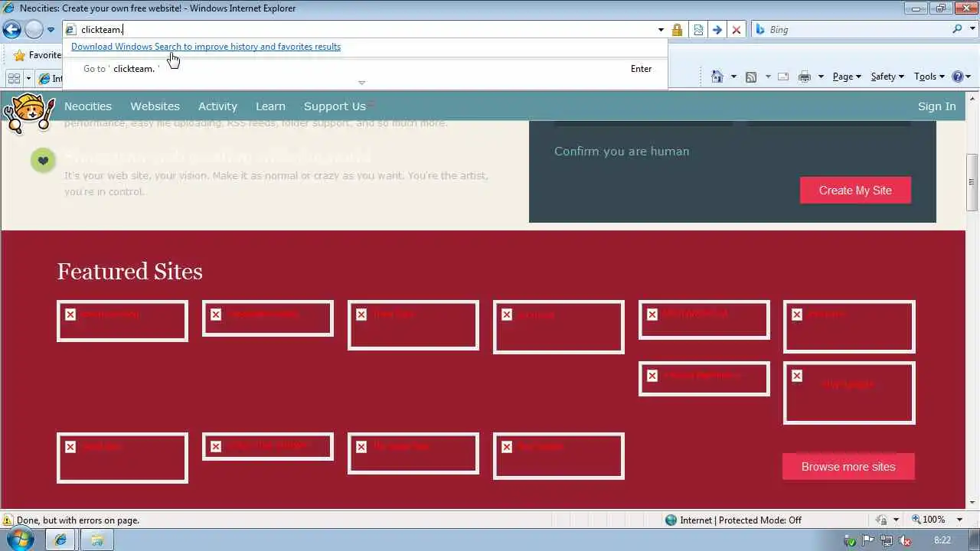Image resolution: width=980 pixels, height=551 pixels.
Task: Open the recent pages dropdown arrow
Action: point(51,30)
